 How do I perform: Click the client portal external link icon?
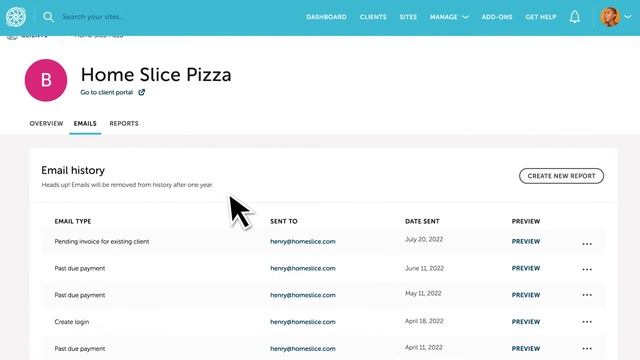pos(142,92)
